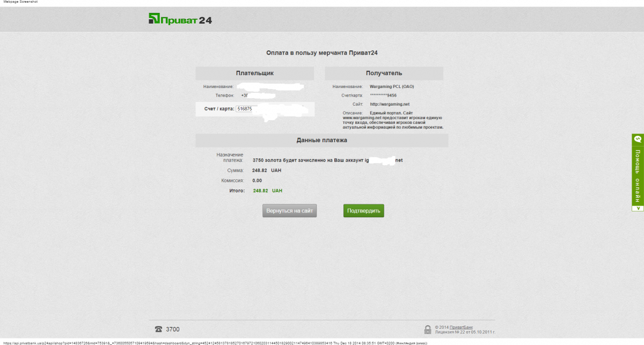
Task: Select the payment purpose text 3750 золота
Action: pyautogui.click(x=327, y=160)
